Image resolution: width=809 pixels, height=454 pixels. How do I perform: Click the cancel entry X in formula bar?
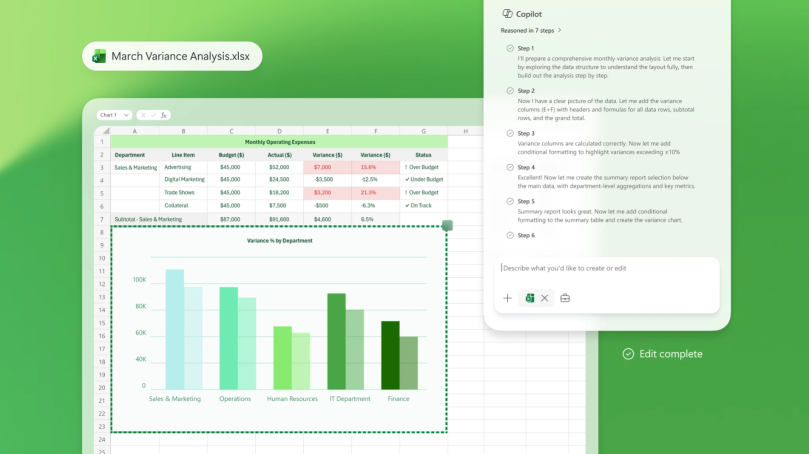tap(143, 115)
